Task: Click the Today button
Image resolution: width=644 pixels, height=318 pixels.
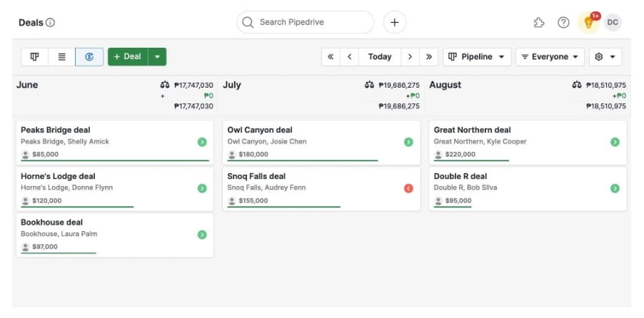Action: pyautogui.click(x=380, y=56)
